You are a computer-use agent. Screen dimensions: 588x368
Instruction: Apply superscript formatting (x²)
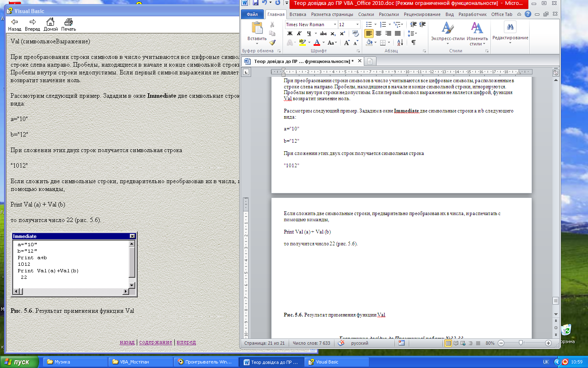(342, 34)
